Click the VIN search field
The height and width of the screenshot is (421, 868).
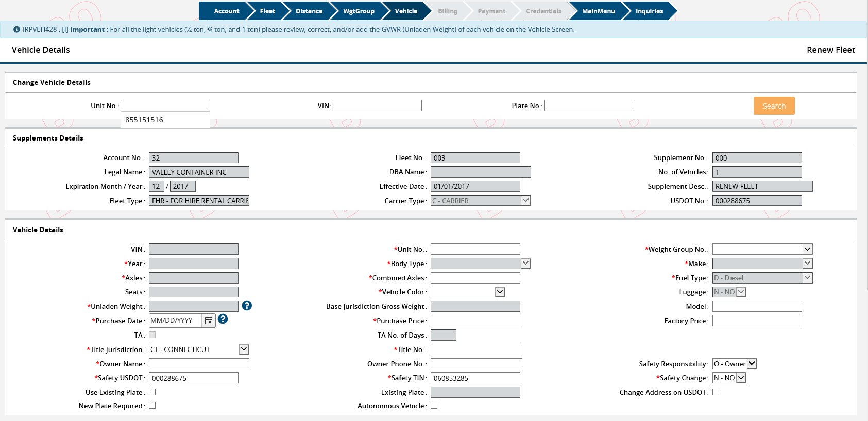click(x=377, y=106)
